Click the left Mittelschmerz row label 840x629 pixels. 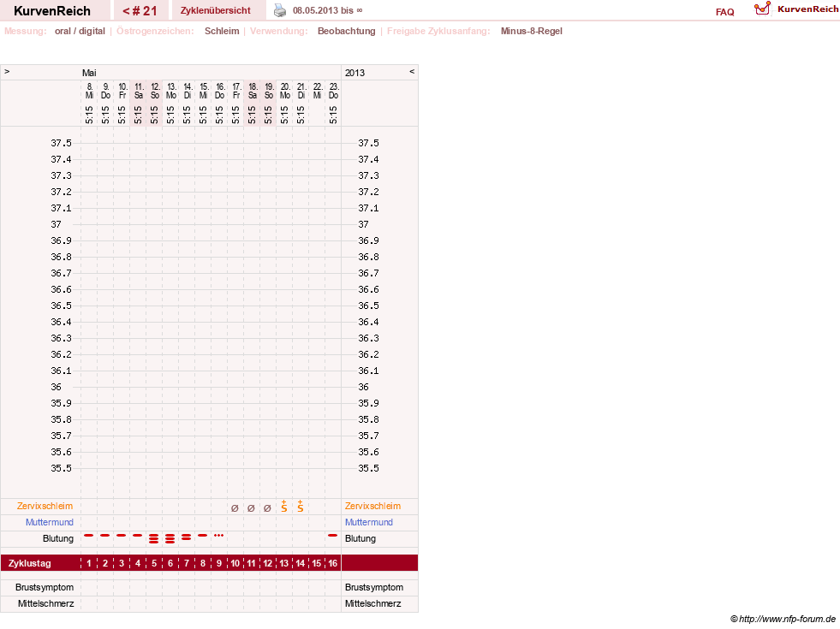click(x=45, y=603)
